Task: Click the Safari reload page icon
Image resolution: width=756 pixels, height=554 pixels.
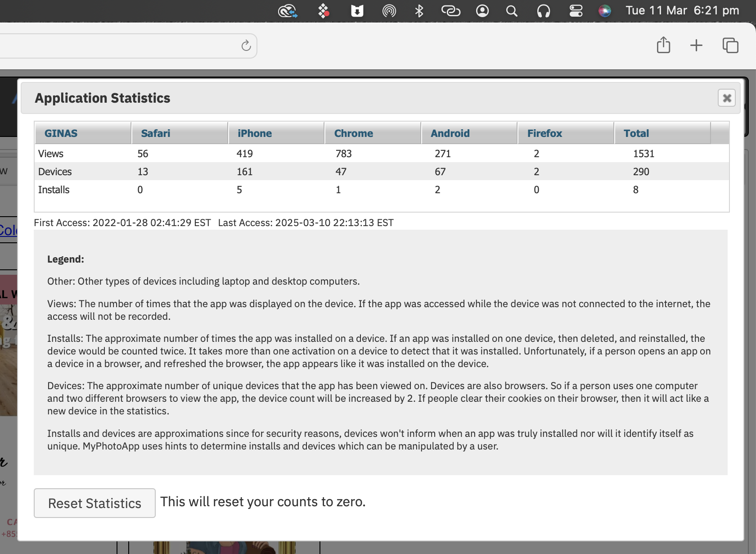Action: (x=246, y=45)
